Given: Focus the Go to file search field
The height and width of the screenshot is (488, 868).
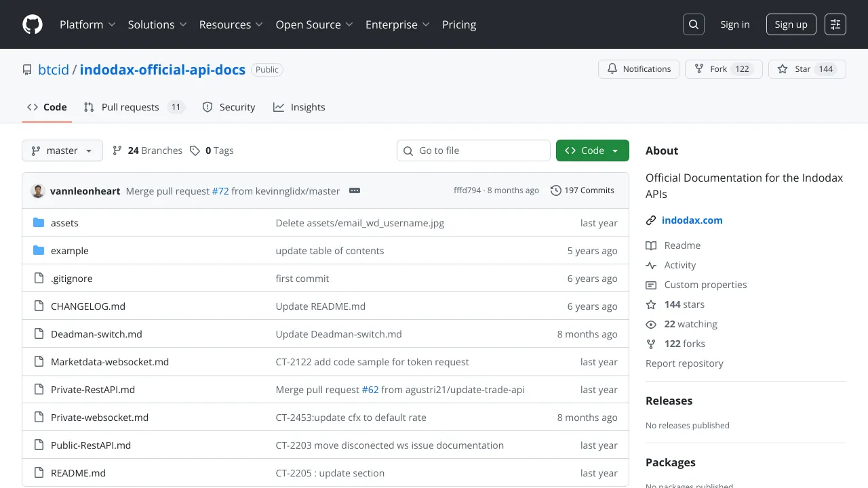Looking at the screenshot, I should pos(473,150).
